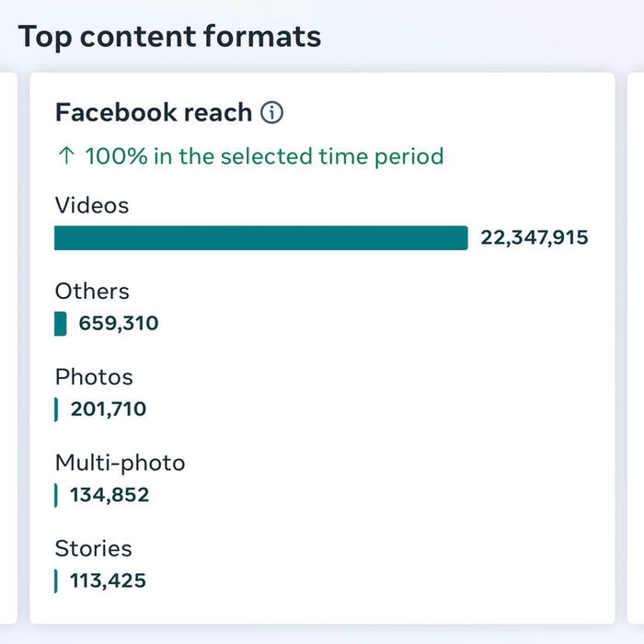This screenshot has height=644, width=644.
Task: Click the 659,310 others value
Action: click(x=119, y=323)
